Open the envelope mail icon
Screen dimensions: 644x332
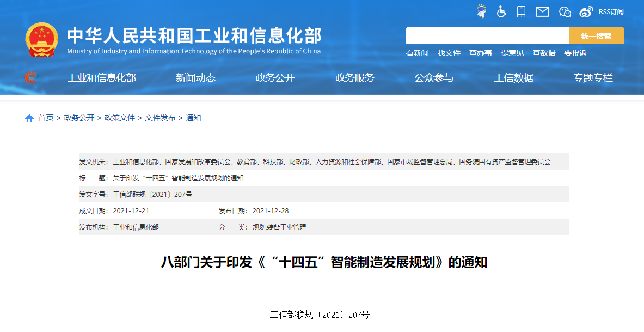(x=542, y=11)
